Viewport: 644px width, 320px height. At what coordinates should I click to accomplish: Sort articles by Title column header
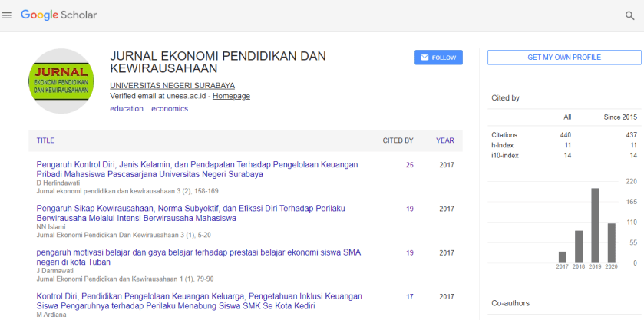point(45,140)
